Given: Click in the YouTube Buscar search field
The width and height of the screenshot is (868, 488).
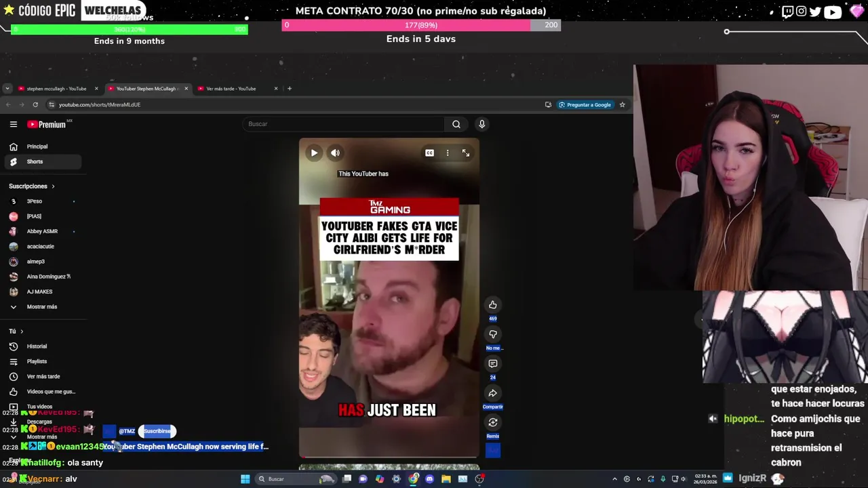Looking at the screenshot, I should coord(344,124).
